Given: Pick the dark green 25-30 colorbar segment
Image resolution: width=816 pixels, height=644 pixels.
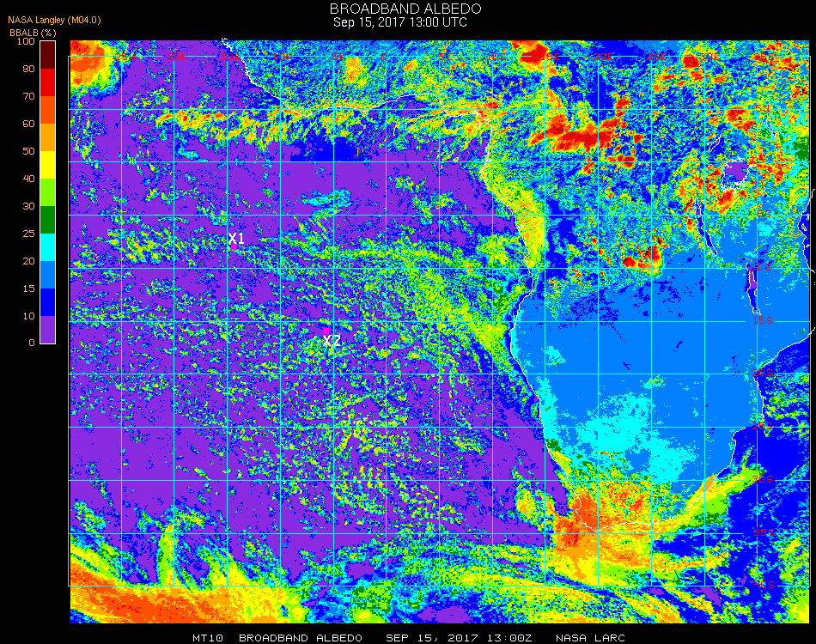Looking at the screenshot, I should (47, 220).
